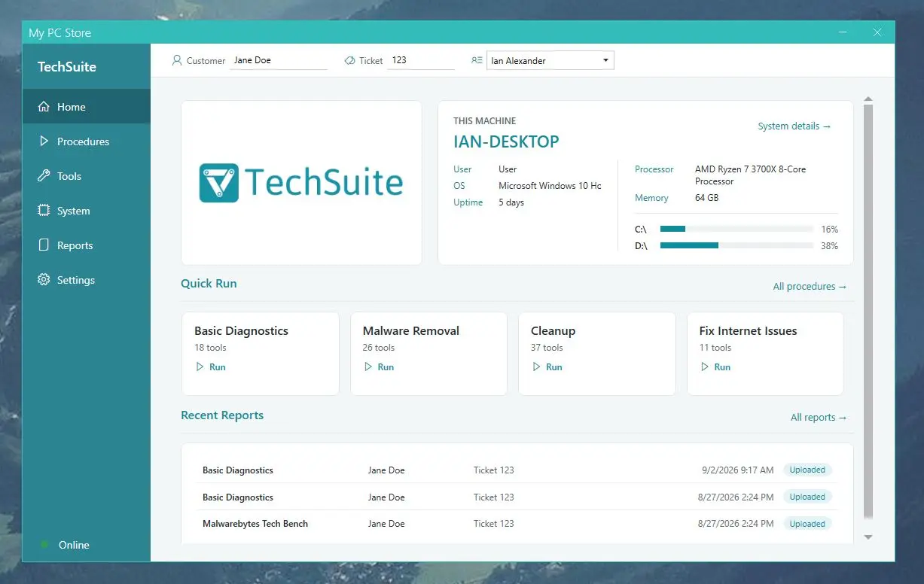This screenshot has height=584, width=924.
Task: Click the scrollbar down arrow
Action: 868,537
